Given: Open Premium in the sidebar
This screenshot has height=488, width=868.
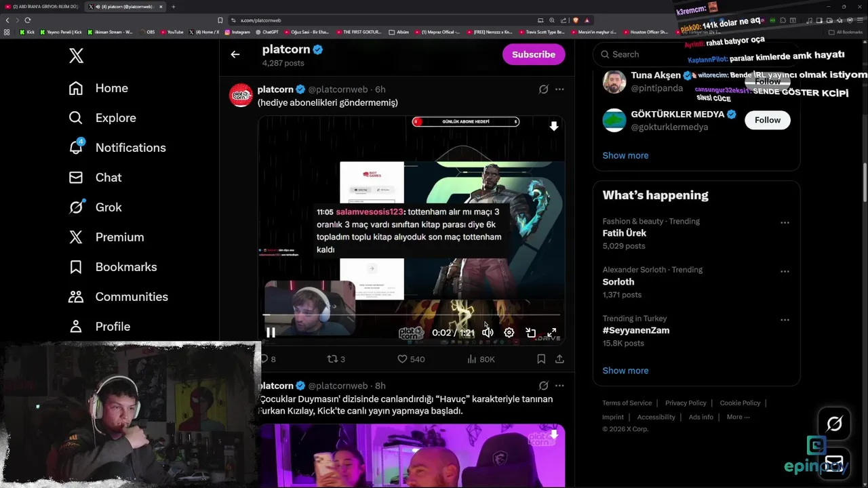Looking at the screenshot, I should click(106, 237).
